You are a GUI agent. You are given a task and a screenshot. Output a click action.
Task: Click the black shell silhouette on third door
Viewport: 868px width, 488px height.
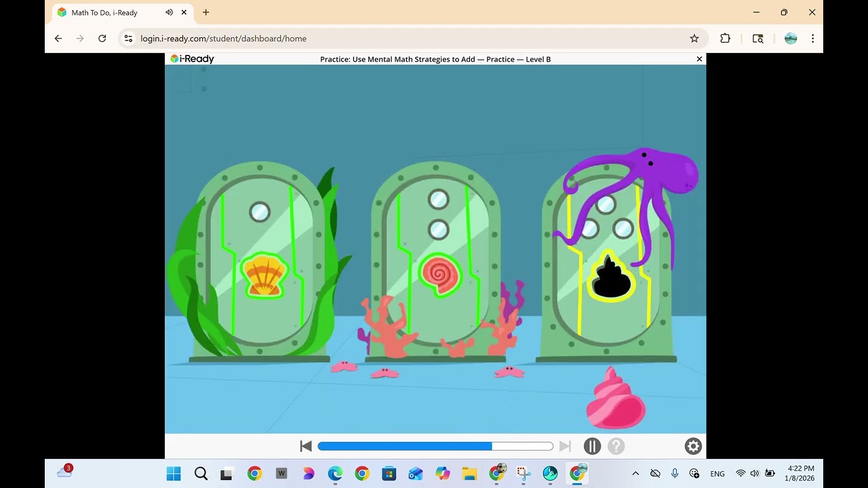click(x=612, y=277)
